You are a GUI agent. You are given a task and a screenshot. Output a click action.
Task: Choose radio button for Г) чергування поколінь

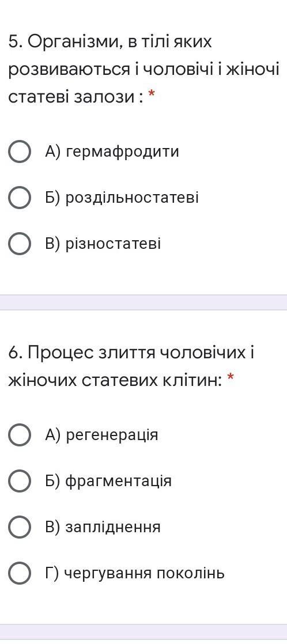[x=20, y=573]
